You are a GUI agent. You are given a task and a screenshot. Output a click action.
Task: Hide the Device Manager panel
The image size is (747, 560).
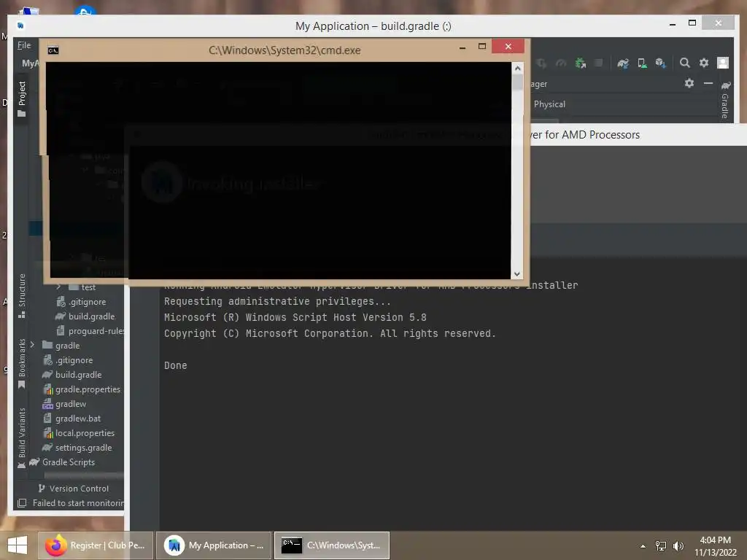tap(708, 83)
